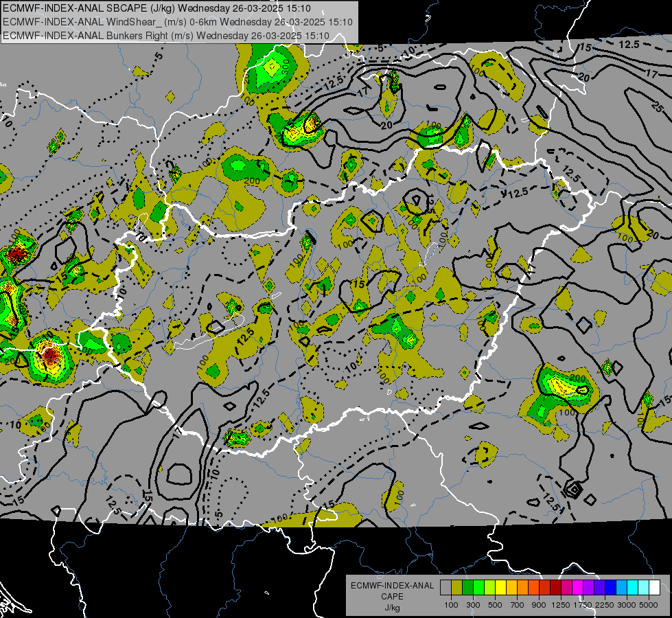Screen dimensions: 672x618
Task: Select the pure yellow legend swatch after 500
Action: click(500, 588)
